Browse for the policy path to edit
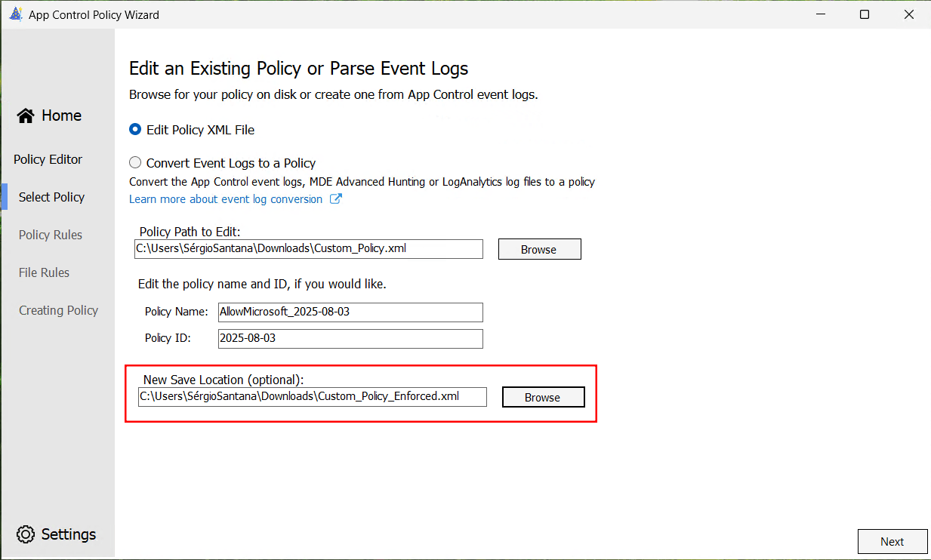The width and height of the screenshot is (931, 560). tap(539, 249)
